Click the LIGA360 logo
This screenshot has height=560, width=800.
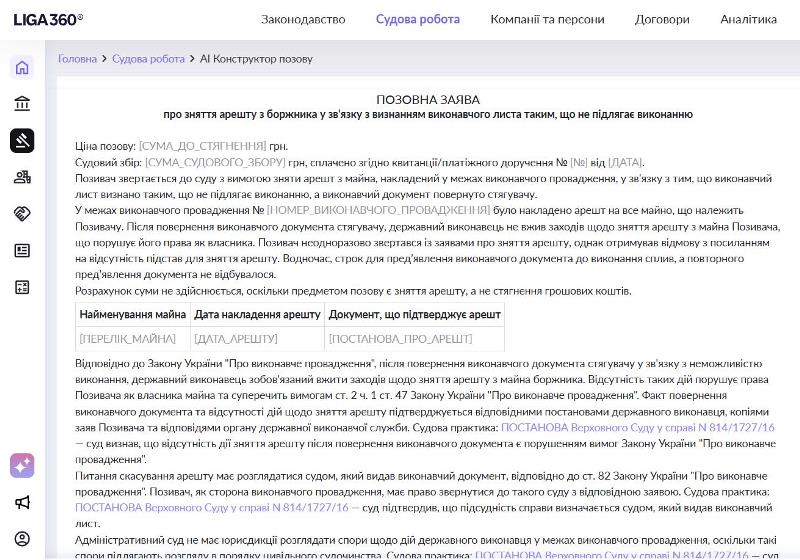pos(48,19)
